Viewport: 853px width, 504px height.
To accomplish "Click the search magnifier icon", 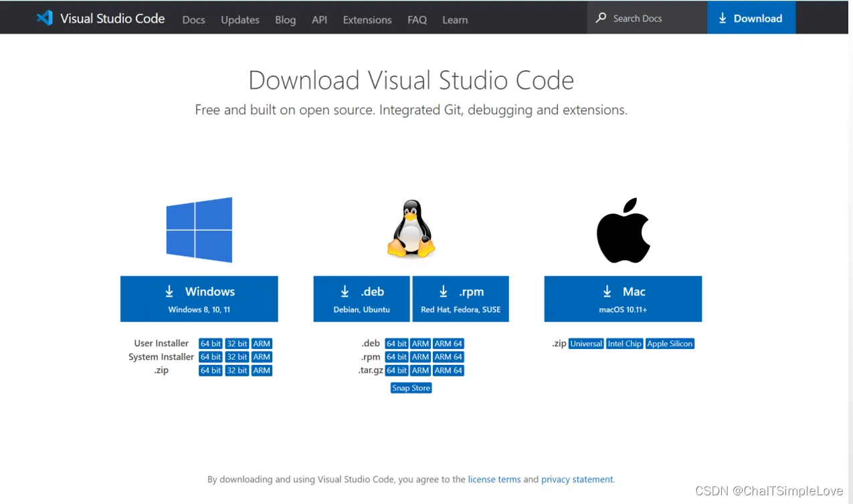I will [601, 18].
